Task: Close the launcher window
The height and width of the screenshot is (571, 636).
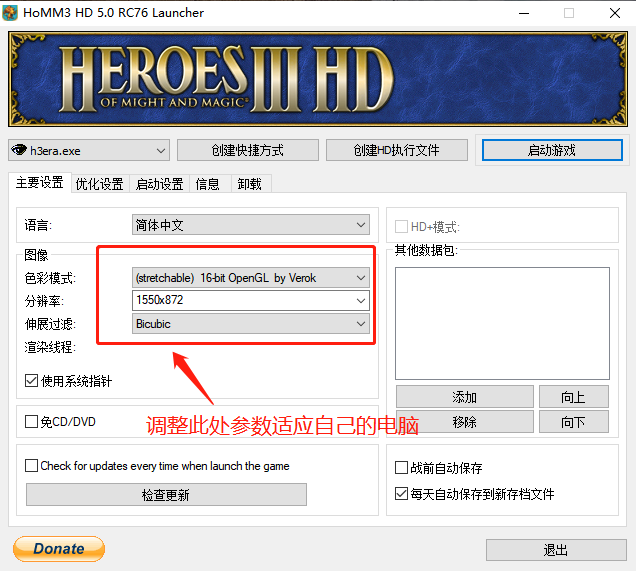Action: click(615, 13)
